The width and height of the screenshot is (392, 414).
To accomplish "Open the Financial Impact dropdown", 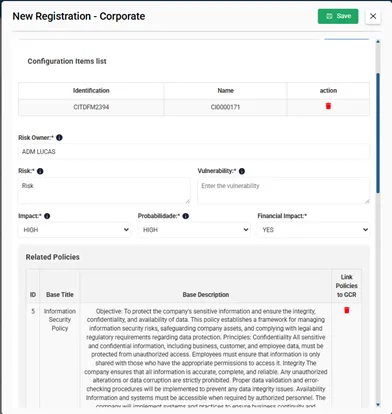I will 314,230.
